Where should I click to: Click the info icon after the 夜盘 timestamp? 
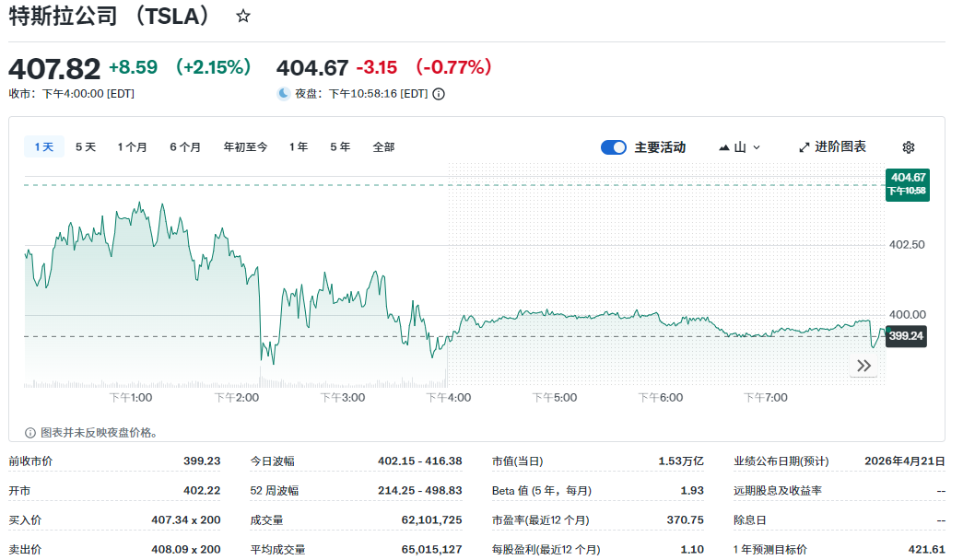pos(437,93)
